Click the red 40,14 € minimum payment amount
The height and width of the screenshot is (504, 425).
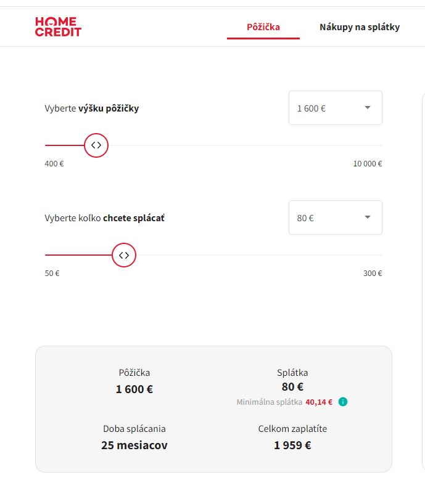(319, 402)
